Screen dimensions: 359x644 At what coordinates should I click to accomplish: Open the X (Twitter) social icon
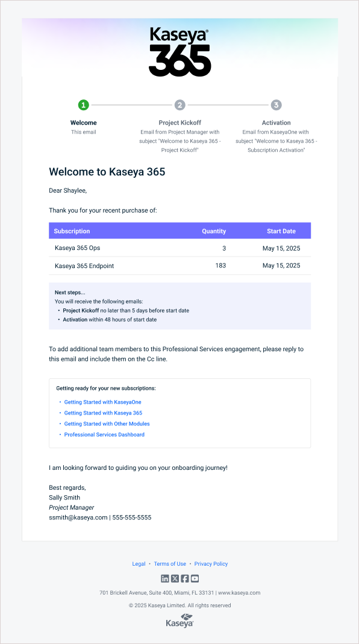[175, 579]
